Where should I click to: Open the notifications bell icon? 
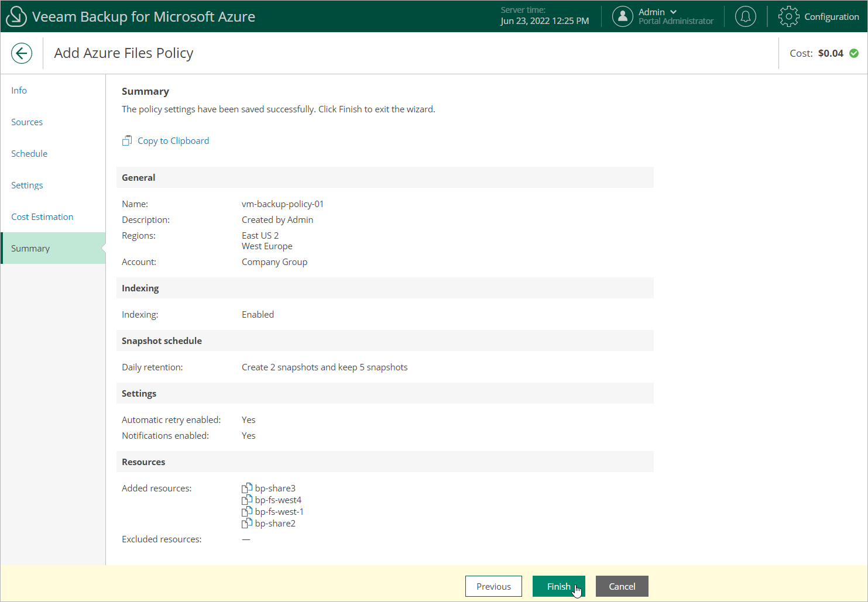tap(746, 16)
